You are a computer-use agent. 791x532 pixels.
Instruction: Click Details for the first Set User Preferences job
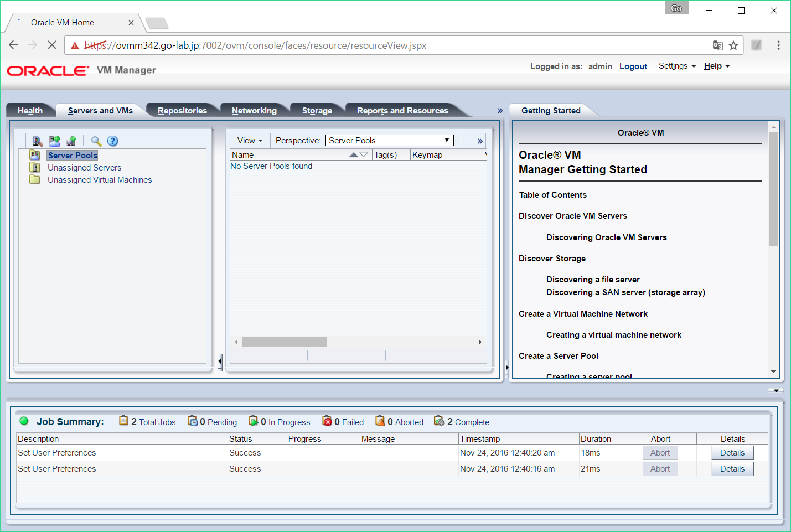pos(732,452)
